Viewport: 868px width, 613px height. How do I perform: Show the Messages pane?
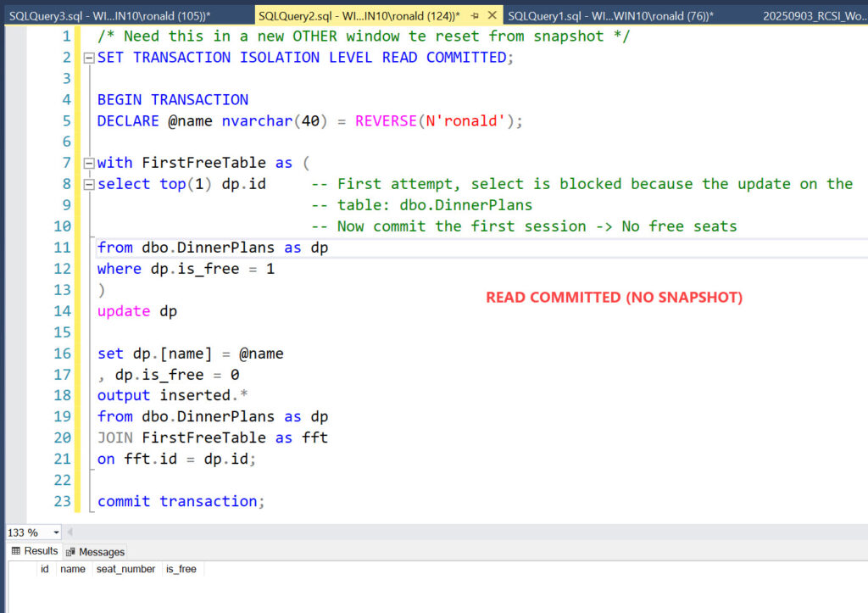[102, 552]
